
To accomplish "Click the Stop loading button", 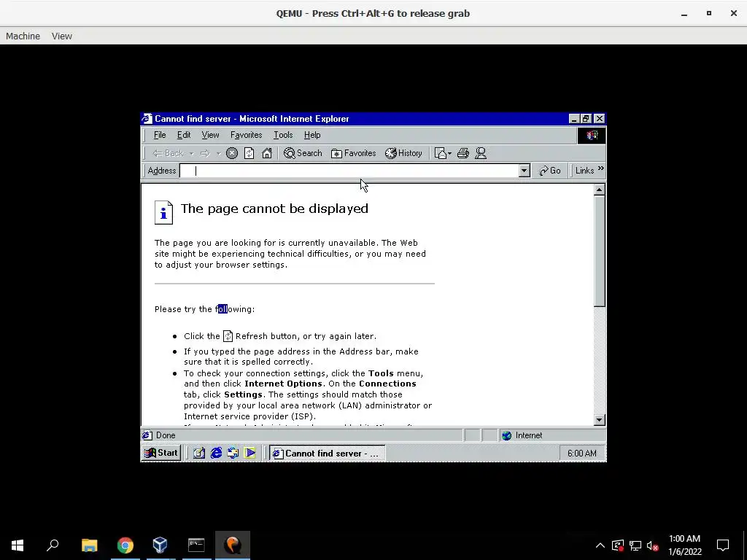I will pyautogui.click(x=232, y=153).
